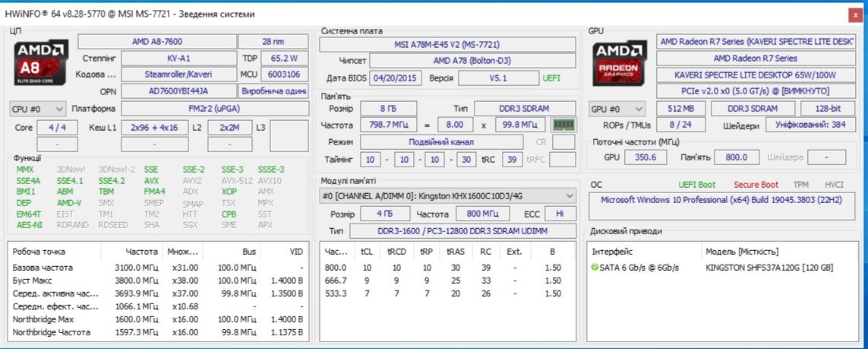Select the Буст Макс row
The height and width of the screenshot is (349, 868).
[158, 281]
